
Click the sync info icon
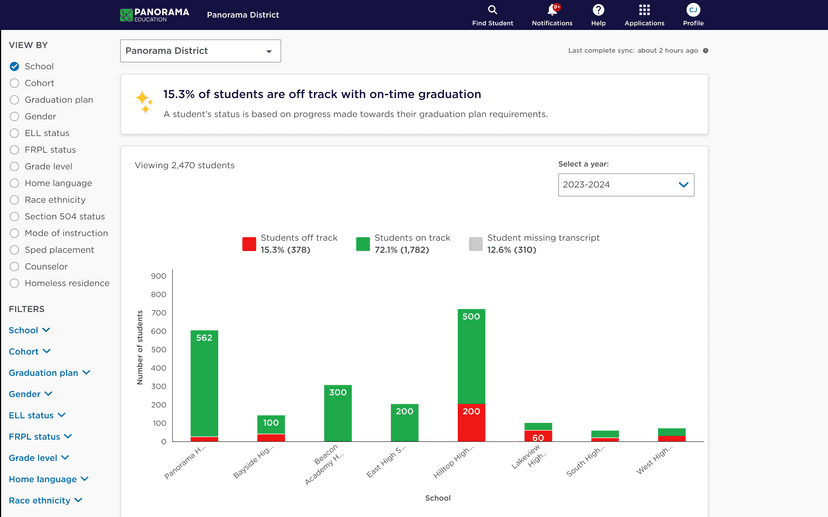pos(705,50)
